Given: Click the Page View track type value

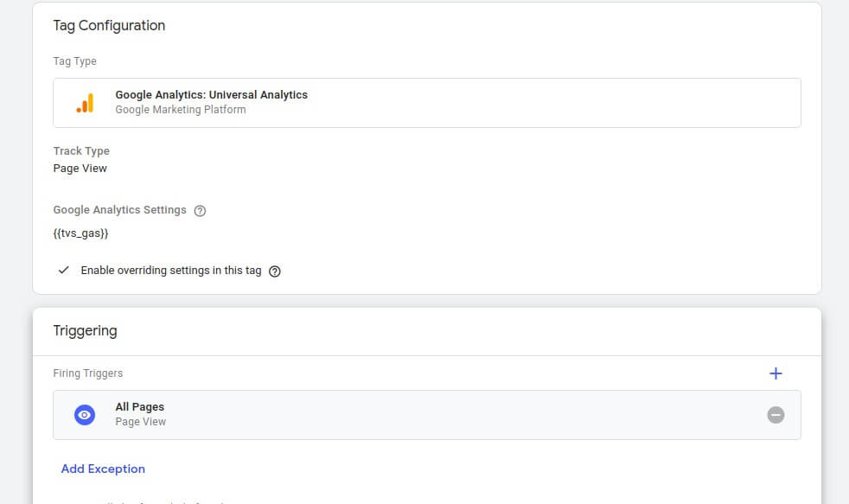Looking at the screenshot, I should (x=80, y=169).
